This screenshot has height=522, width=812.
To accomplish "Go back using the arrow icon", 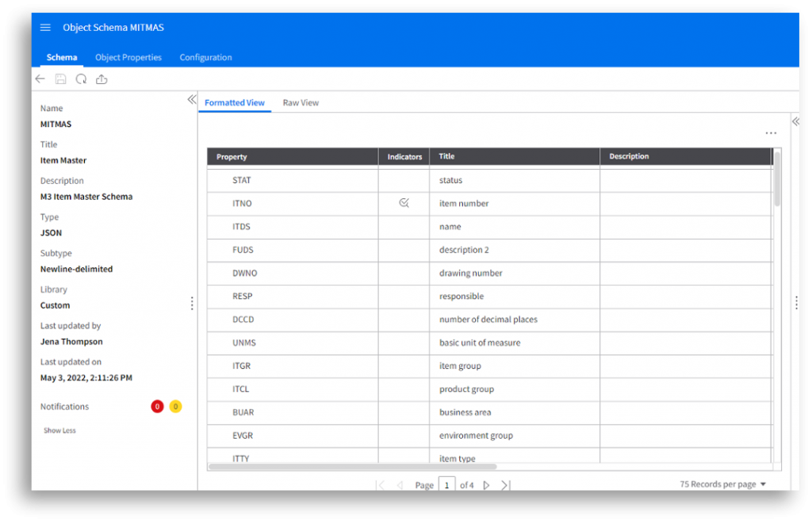I will point(40,79).
